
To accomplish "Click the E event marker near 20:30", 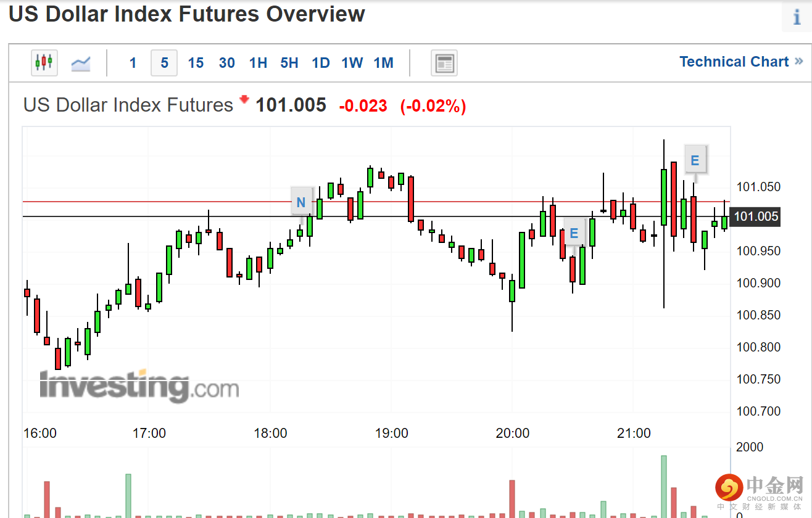I will click(x=574, y=233).
